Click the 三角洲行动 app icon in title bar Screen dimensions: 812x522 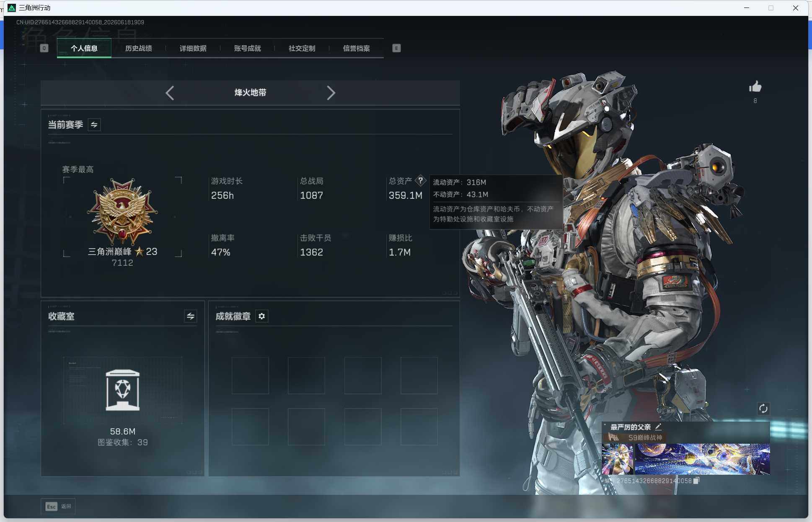pos(12,8)
